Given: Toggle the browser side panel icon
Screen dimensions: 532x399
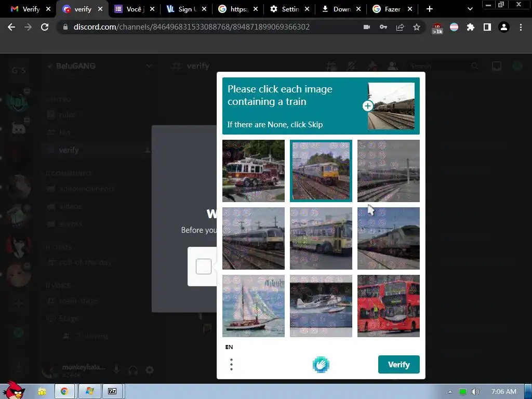Looking at the screenshot, I should click(x=487, y=27).
